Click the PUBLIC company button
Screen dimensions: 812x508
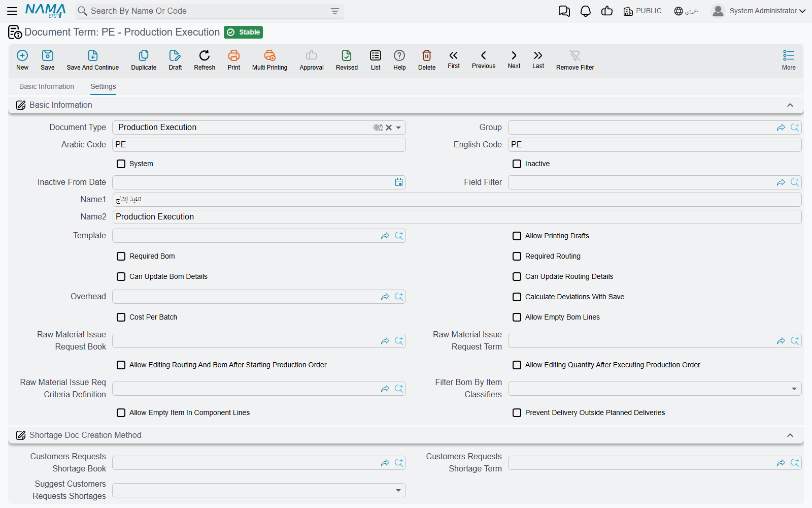pos(642,11)
